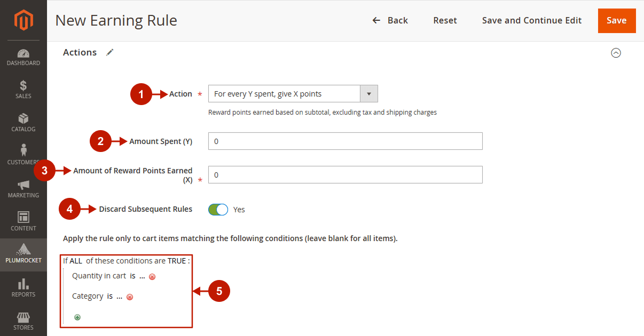Set the Quantity in cart value ellipsis
The width and height of the screenshot is (644, 336).
(142, 276)
